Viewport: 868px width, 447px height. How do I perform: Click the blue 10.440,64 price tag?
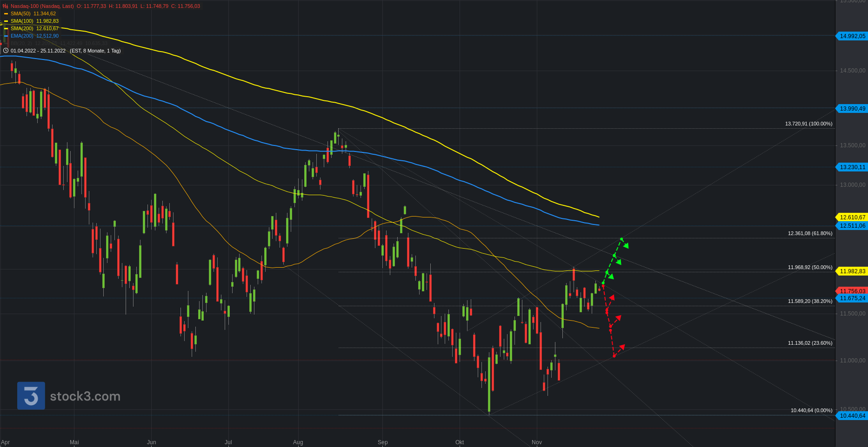(x=852, y=415)
